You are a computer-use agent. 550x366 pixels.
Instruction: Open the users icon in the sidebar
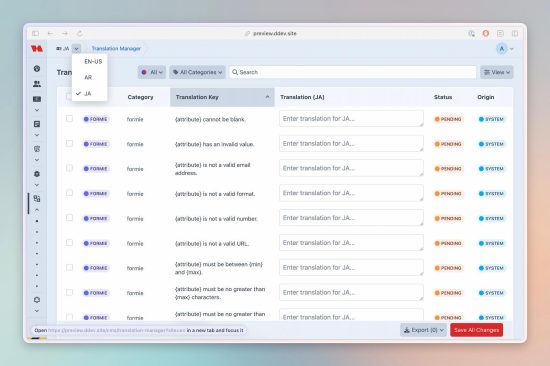[x=36, y=84]
